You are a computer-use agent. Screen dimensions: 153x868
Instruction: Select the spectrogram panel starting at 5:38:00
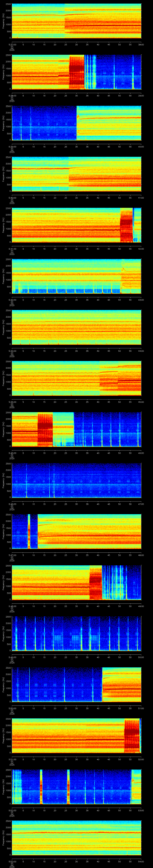click(77, 72)
